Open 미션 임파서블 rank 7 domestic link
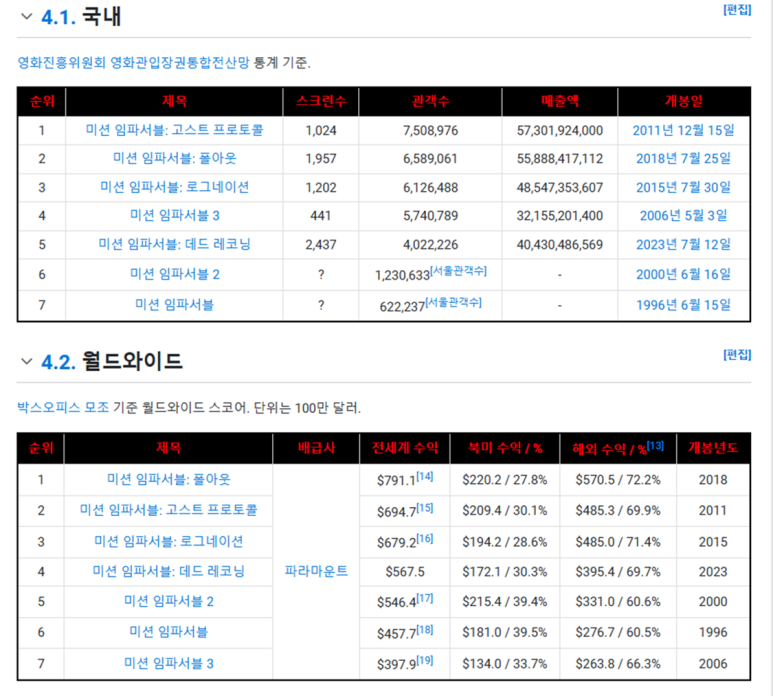The height and width of the screenshot is (696, 773). point(175,305)
